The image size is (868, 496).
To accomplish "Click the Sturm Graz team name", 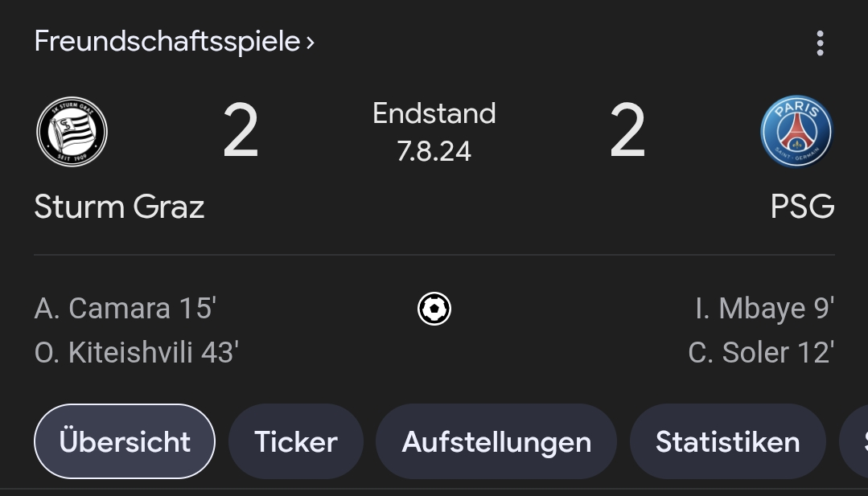I will click(x=120, y=207).
